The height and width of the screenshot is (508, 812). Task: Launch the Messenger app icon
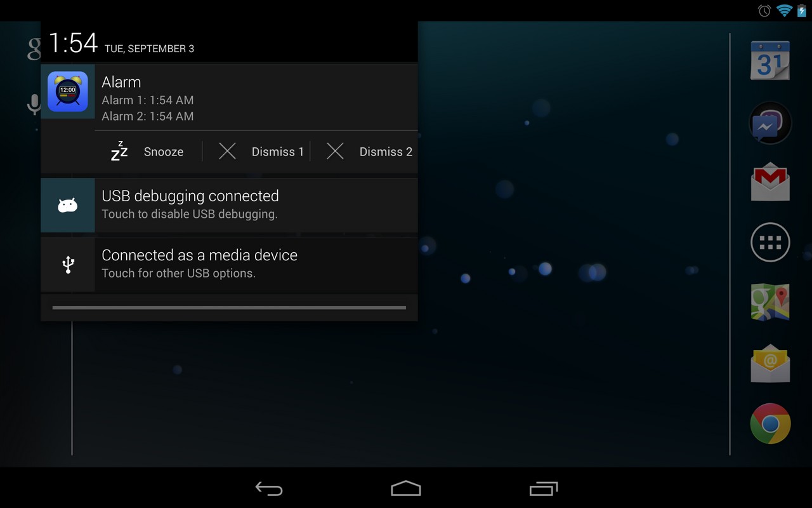(x=770, y=123)
